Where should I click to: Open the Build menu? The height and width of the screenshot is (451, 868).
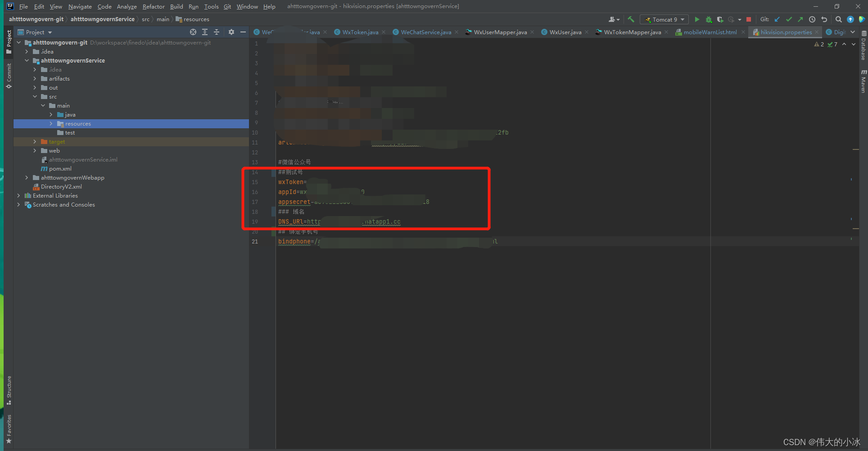(x=176, y=6)
